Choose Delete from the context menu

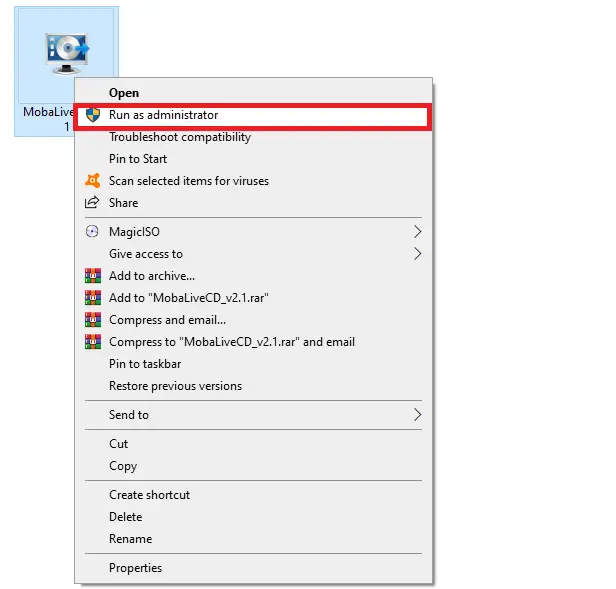tap(253, 517)
